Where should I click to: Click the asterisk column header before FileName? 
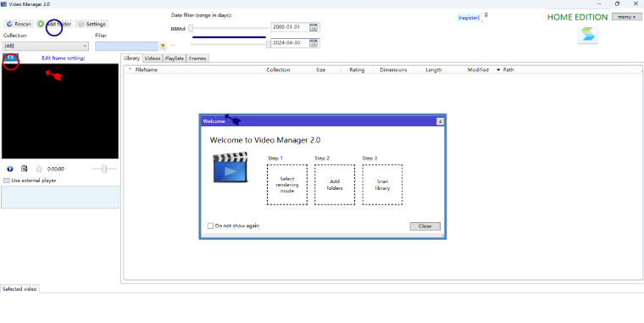point(130,70)
